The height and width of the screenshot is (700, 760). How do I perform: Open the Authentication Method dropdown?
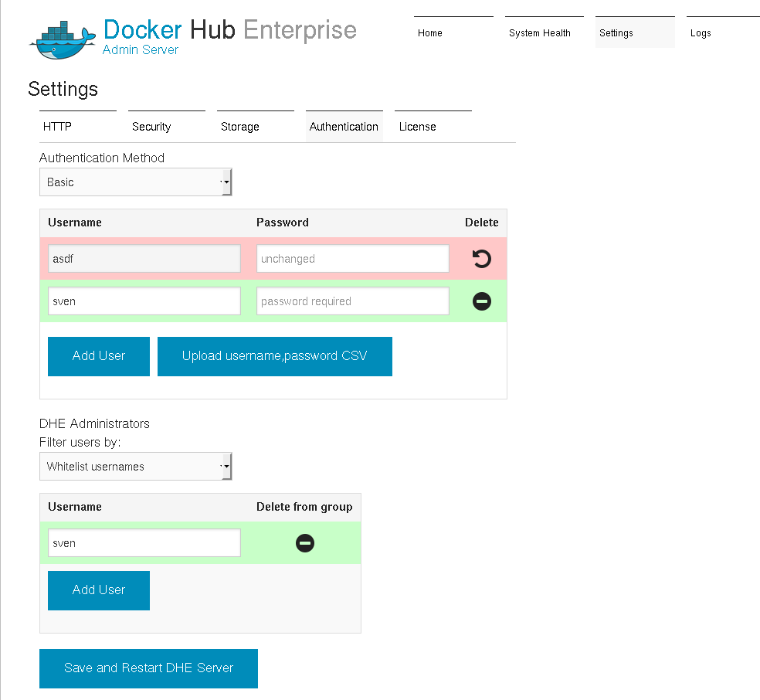click(x=136, y=182)
